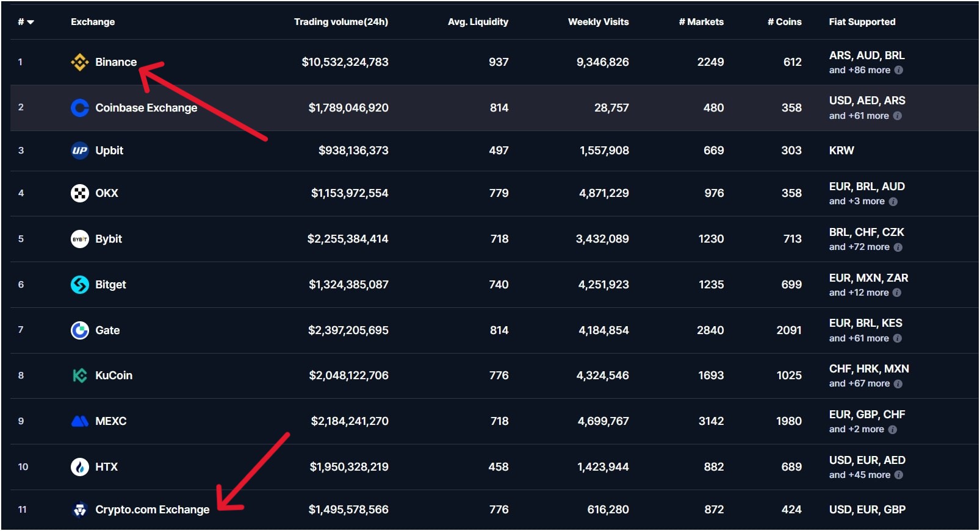Click the Upbit logo icon
Screen dimensions: 980x531
point(80,151)
